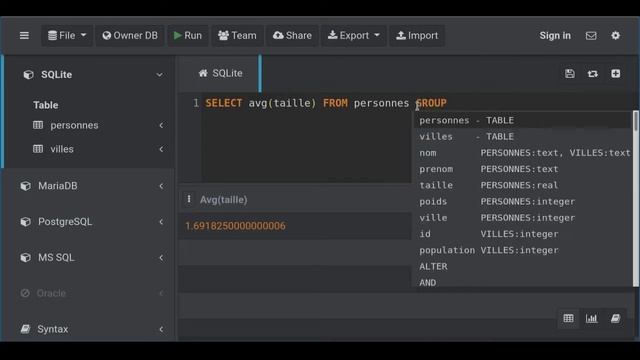Screen dimensions: 640x360
Task: Open the File dropdown menu
Action: (x=67, y=36)
